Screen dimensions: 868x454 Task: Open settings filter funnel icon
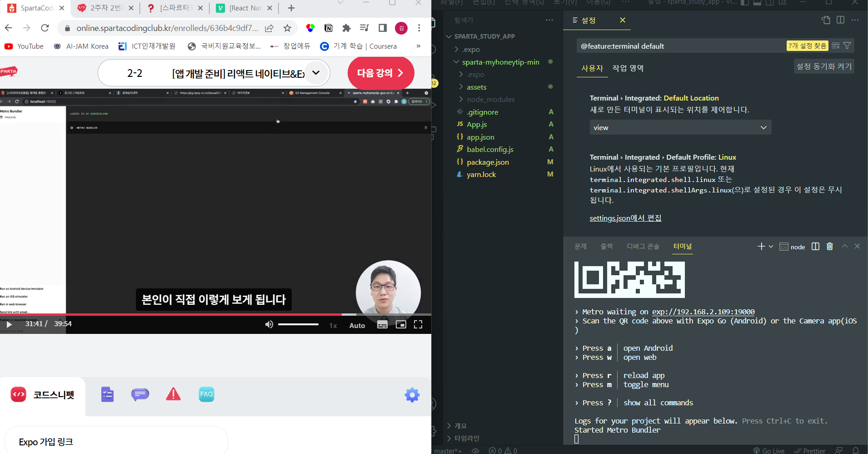(x=847, y=45)
